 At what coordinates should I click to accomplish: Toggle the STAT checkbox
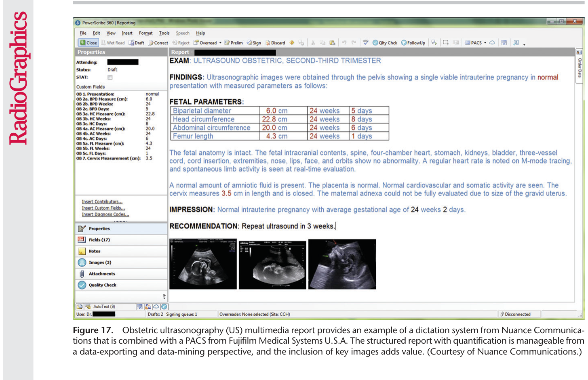pyautogui.click(x=110, y=77)
